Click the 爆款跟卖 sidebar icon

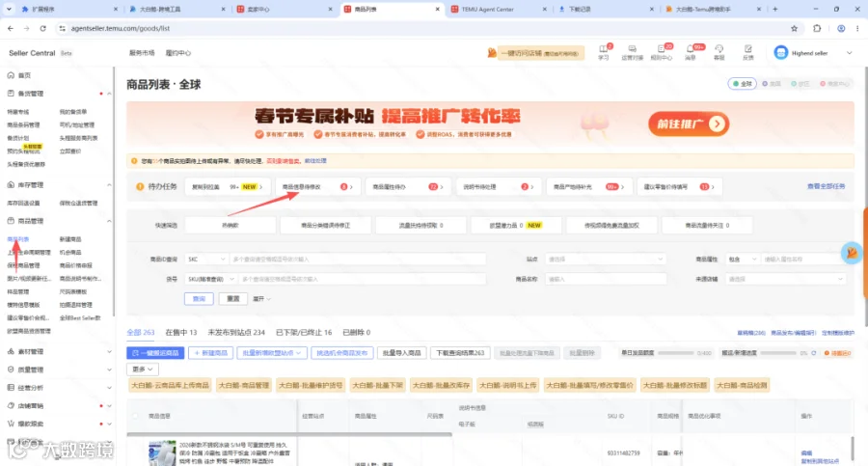point(11,424)
